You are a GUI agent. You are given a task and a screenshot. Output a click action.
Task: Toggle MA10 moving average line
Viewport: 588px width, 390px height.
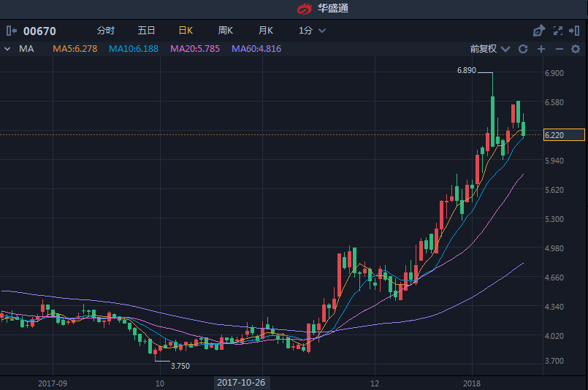(x=134, y=49)
